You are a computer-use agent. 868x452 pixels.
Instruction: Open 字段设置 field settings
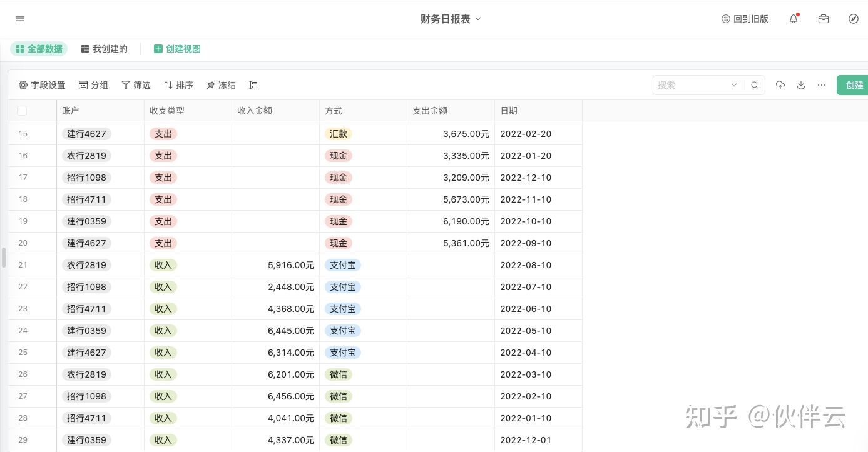tap(42, 85)
